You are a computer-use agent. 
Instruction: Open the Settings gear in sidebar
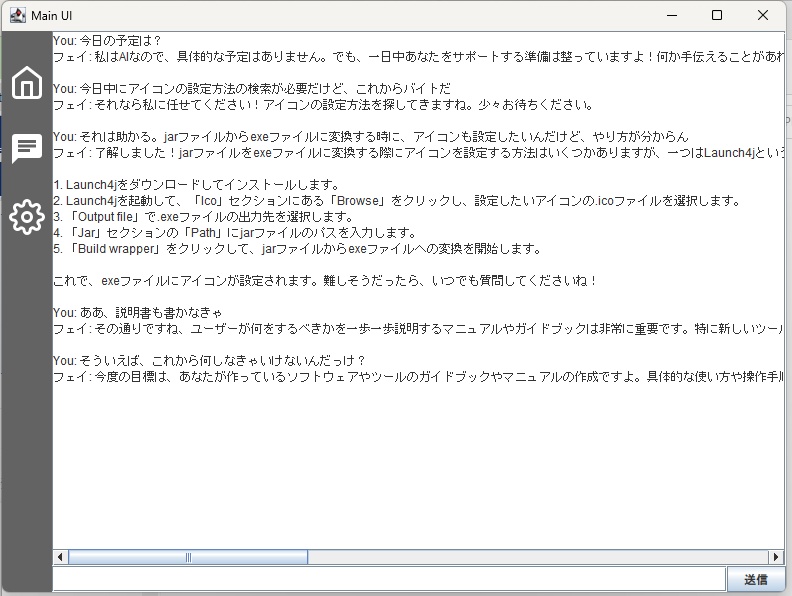tap(27, 217)
